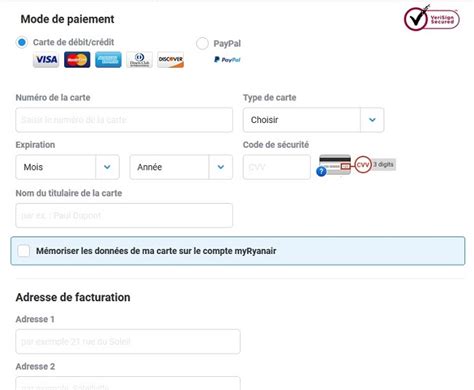Click the Adresse 2 input field
The height and width of the screenshot is (390, 474).
pos(128,383)
